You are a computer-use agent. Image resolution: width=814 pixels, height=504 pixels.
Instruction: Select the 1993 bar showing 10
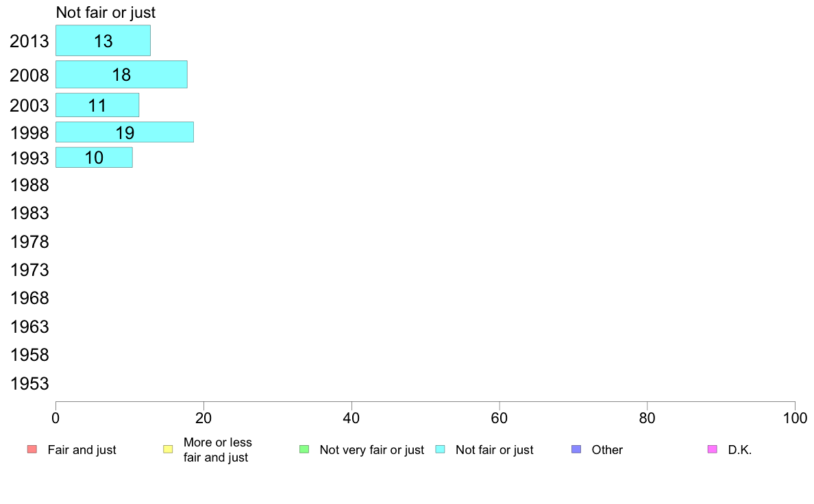(x=94, y=157)
